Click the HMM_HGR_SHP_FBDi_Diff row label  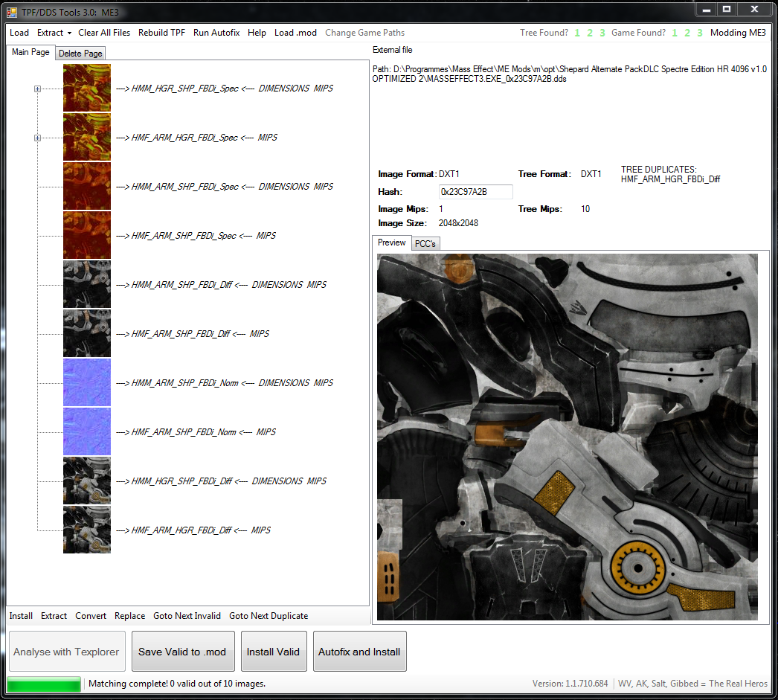point(221,481)
